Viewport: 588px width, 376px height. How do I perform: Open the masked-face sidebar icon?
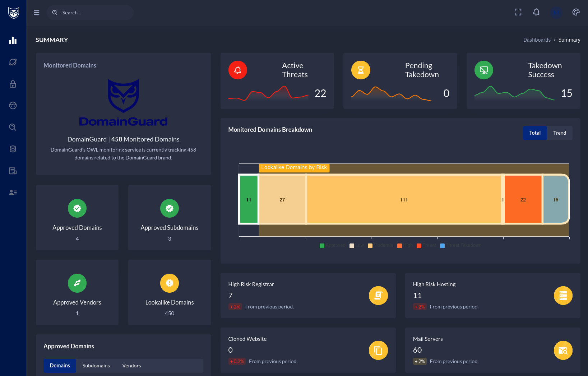coord(13,106)
